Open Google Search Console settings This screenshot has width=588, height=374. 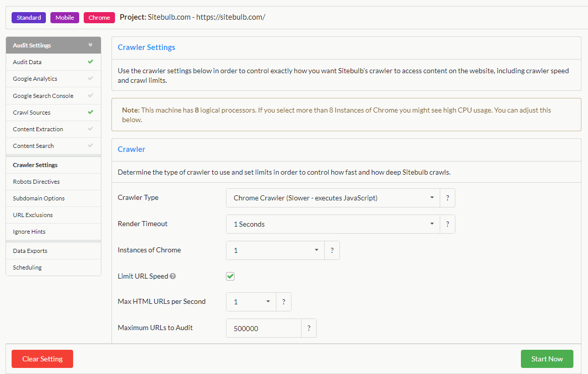[x=53, y=96]
